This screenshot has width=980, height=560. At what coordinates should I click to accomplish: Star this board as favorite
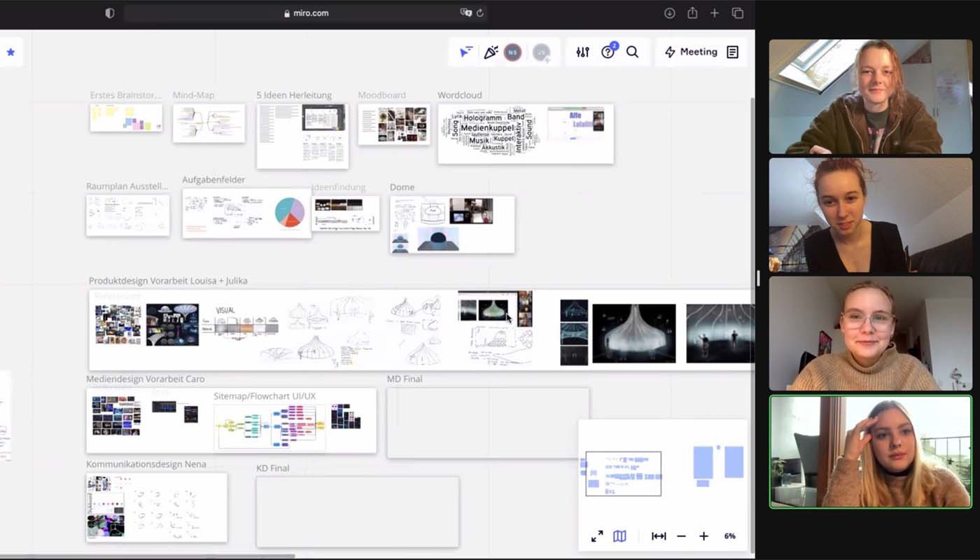10,52
